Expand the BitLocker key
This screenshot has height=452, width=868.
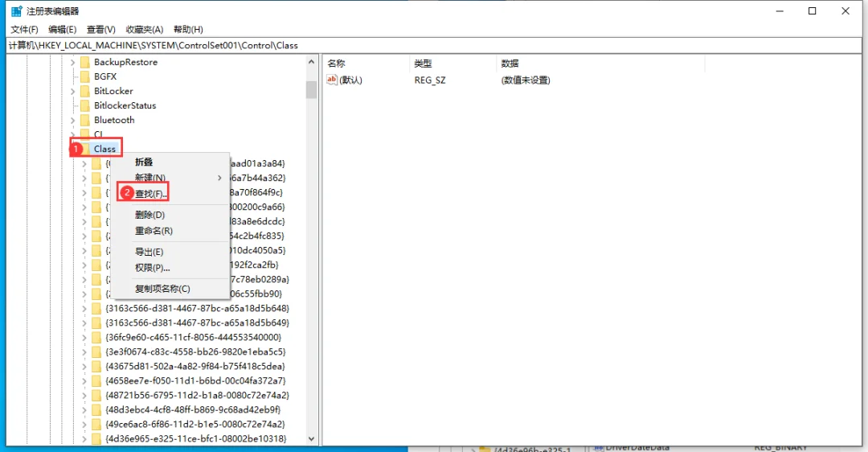click(x=73, y=92)
